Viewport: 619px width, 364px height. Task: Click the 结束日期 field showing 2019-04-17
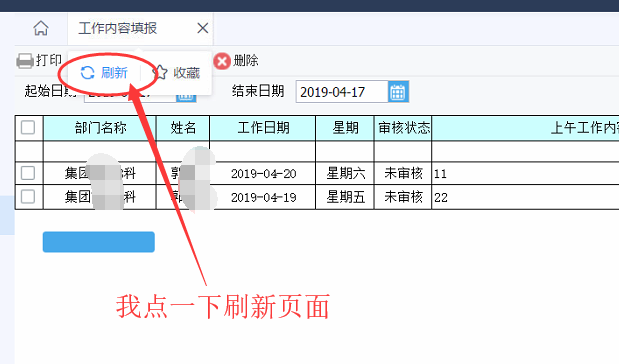pos(342,92)
